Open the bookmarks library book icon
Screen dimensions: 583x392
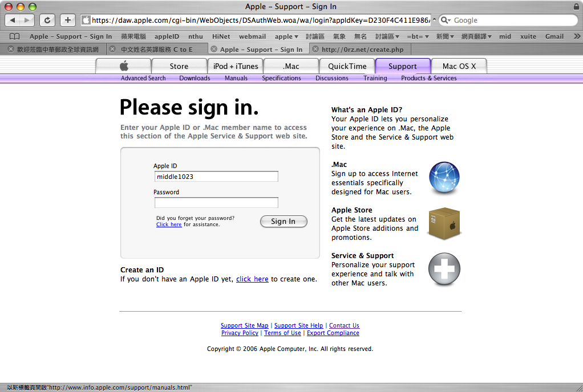(x=14, y=36)
